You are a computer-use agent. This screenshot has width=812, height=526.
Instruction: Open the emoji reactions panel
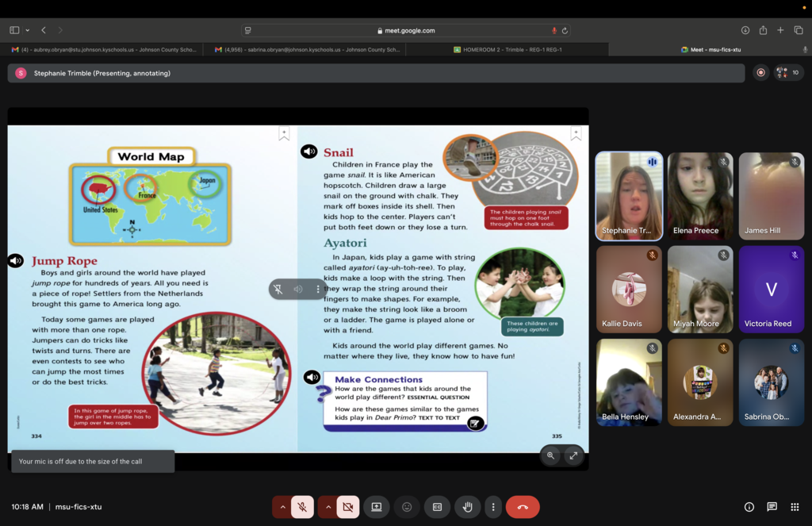(407, 507)
